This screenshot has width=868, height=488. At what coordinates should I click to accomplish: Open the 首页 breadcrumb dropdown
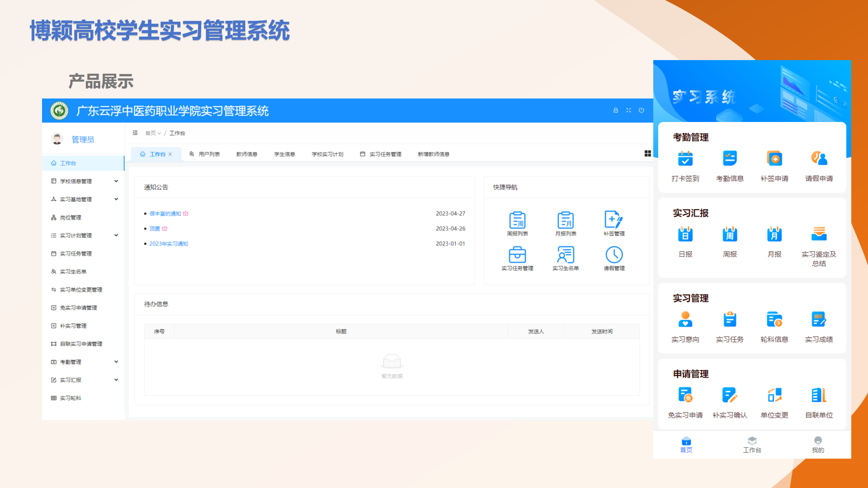153,133
